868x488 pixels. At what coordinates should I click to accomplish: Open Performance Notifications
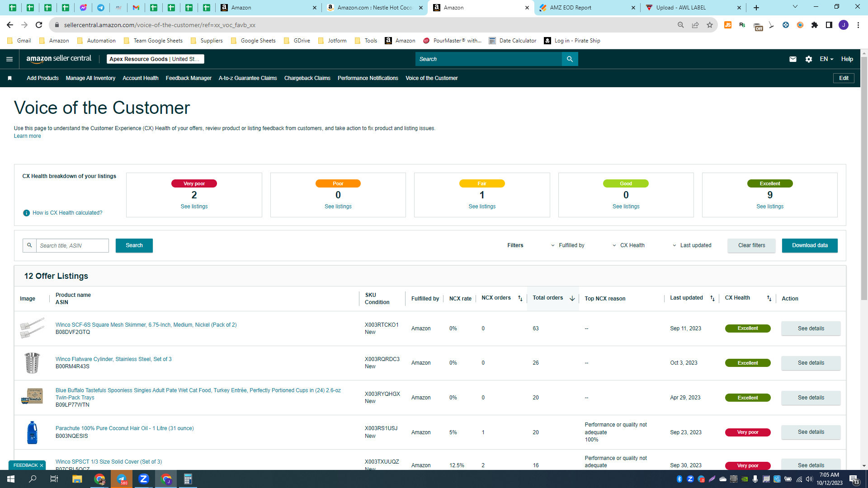point(368,78)
